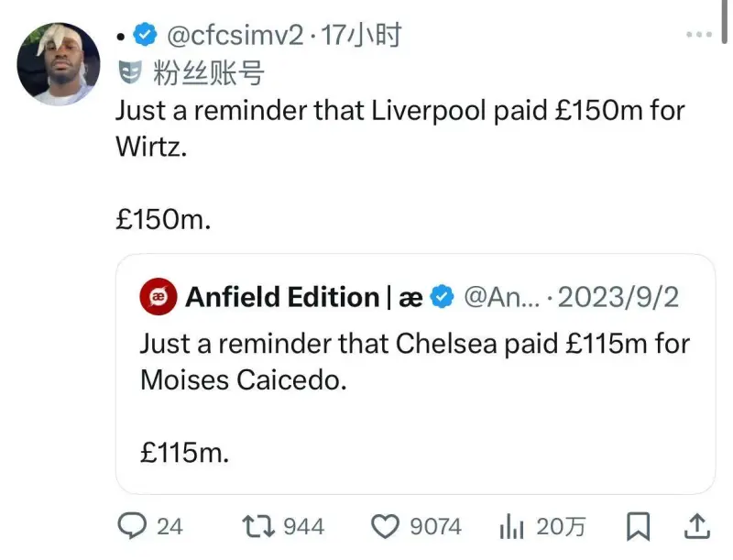Screen dimensions: 733x560
Task: Open the @cfcsimv2 profile handle
Action: (233, 35)
